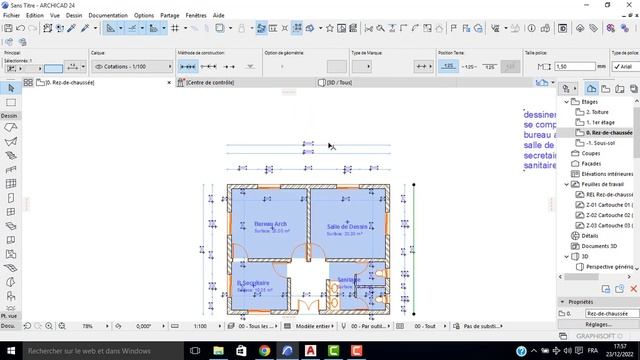This screenshot has height=360, width=640.
Task: Toggle the snap guides button
Action: click(132, 28)
